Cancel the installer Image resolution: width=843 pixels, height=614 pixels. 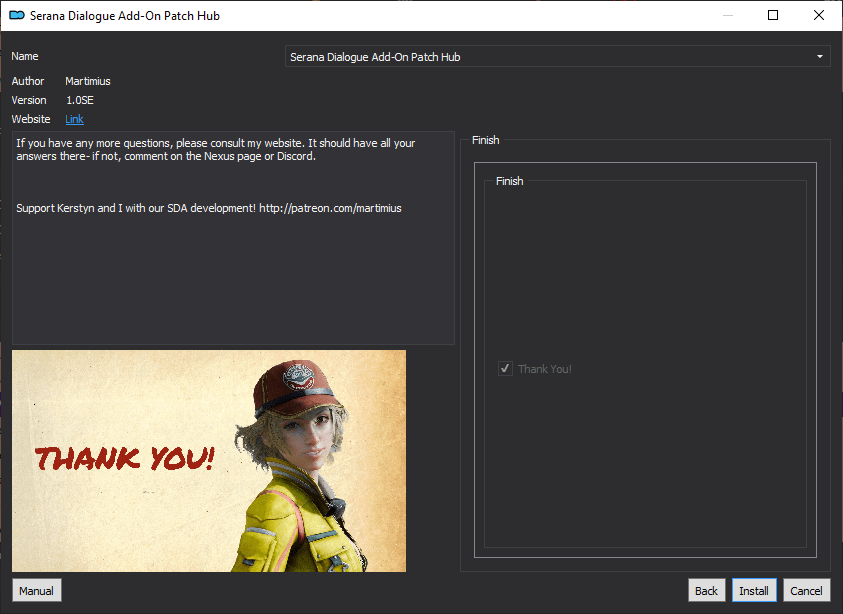click(x=806, y=590)
